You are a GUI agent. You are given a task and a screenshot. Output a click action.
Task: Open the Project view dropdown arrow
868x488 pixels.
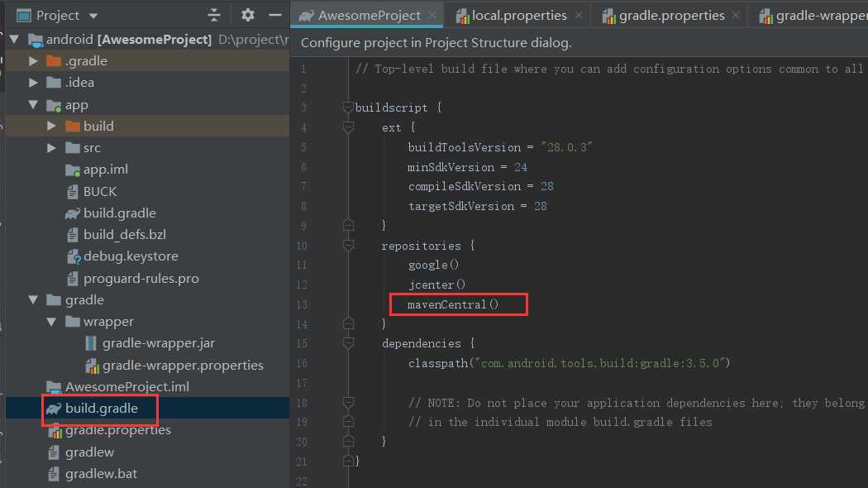pyautogui.click(x=93, y=16)
